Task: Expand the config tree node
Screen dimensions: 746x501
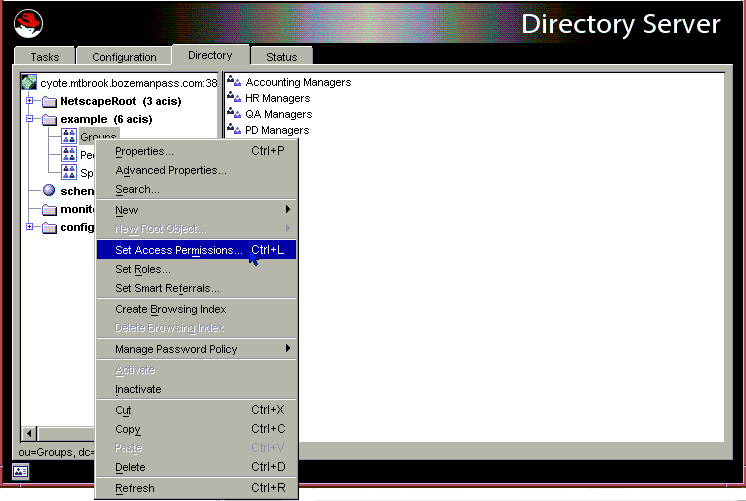Action: pyautogui.click(x=29, y=227)
